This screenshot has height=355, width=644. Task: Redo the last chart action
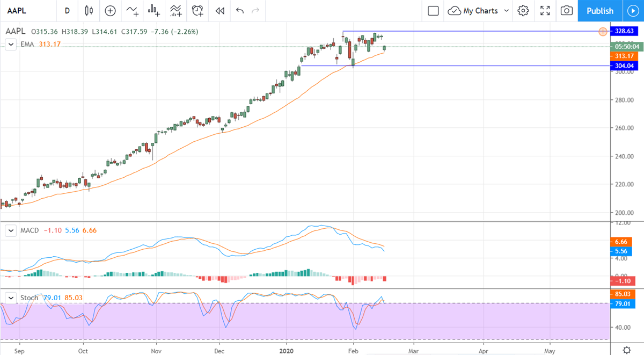255,11
